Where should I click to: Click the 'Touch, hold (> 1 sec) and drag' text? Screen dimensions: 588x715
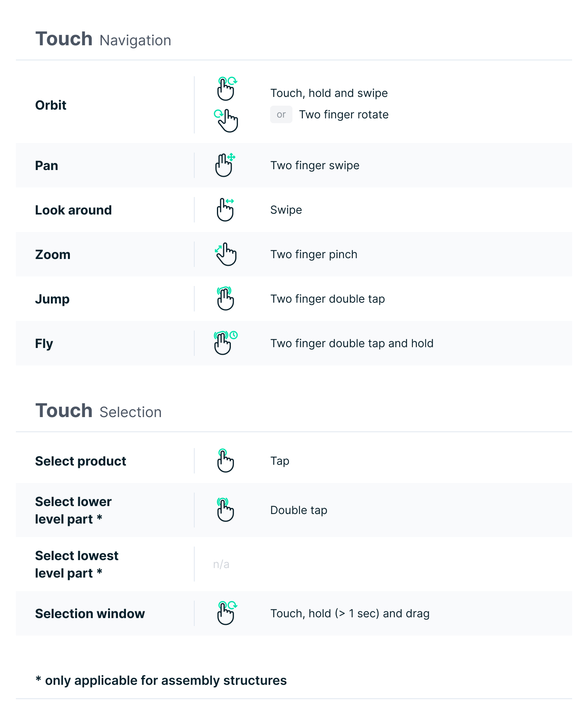coord(350,613)
